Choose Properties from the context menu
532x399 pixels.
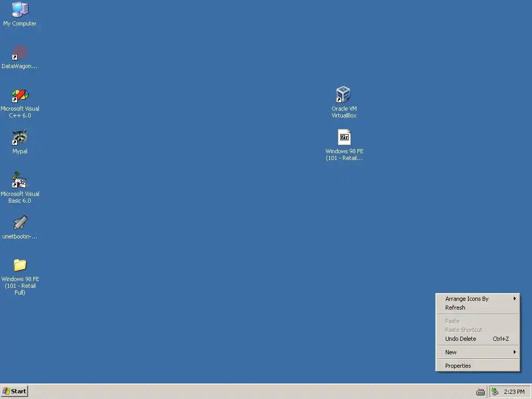click(x=478, y=366)
